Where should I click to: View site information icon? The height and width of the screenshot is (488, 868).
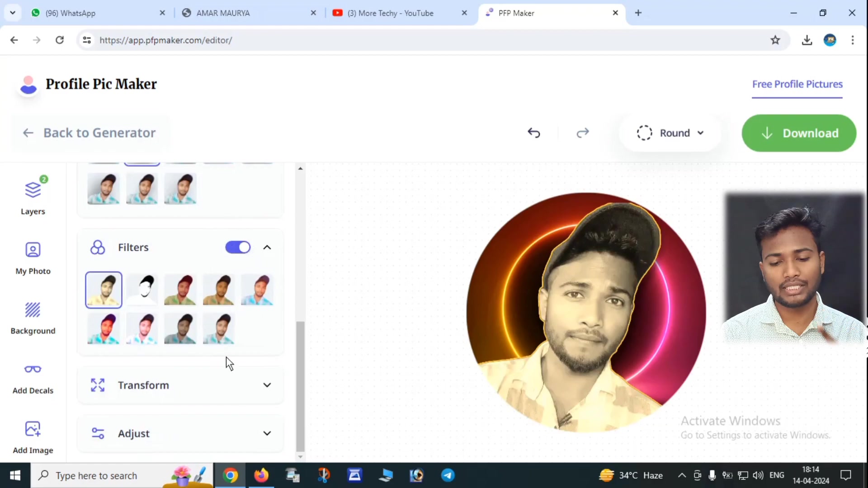87,40
